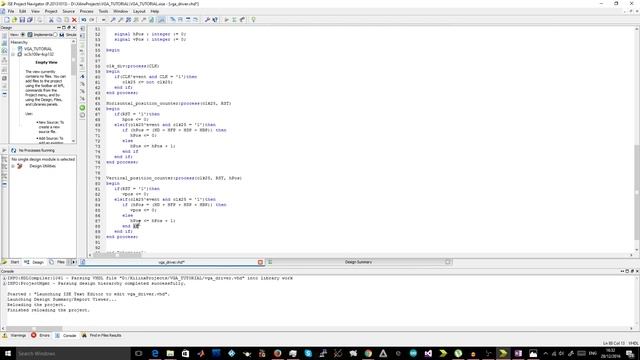Switch to the Files panel tab
This screenshot has height=360, width=640.
pyautogui.click(x=57, y=262)
